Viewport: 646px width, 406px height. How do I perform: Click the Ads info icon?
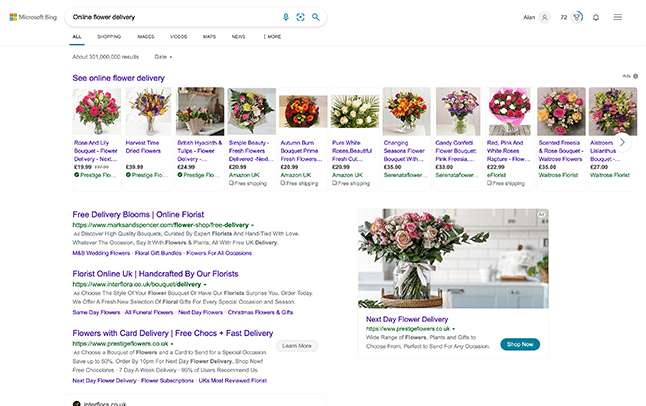[x=635, y=76]
